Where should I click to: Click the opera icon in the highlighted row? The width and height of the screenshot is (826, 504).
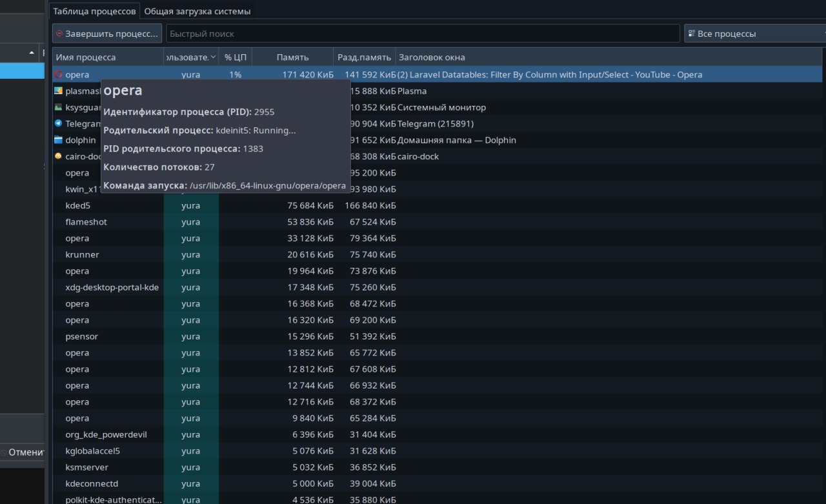(x=58, y=75)
